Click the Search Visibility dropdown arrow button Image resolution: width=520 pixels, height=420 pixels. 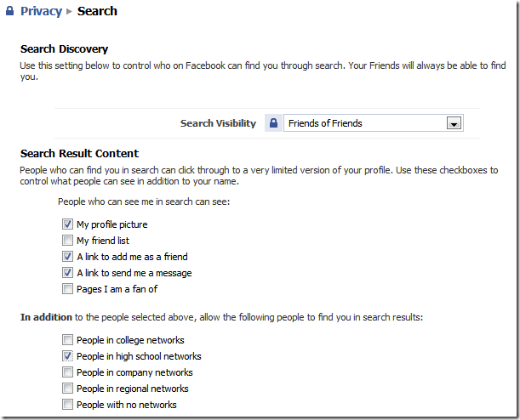(x=455, y=123)
